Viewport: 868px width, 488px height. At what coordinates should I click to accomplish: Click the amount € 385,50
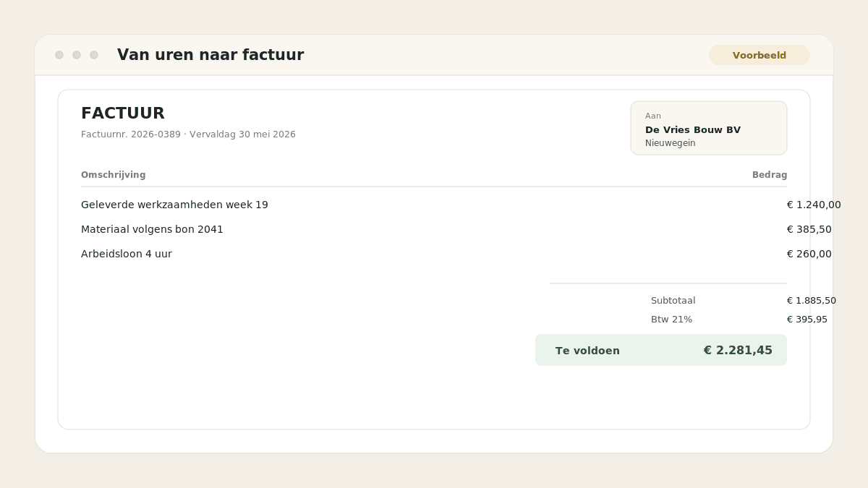click(809, 229)
